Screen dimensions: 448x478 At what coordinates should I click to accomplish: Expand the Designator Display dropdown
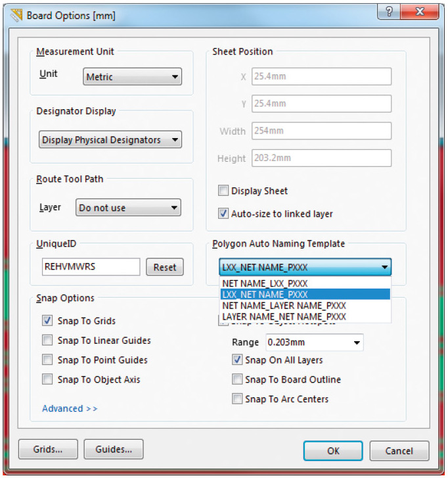(x=110, y=140)
